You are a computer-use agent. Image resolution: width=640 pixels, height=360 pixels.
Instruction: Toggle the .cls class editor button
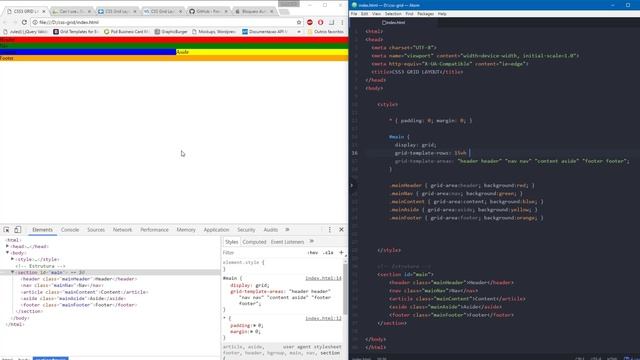click(328, 253)
